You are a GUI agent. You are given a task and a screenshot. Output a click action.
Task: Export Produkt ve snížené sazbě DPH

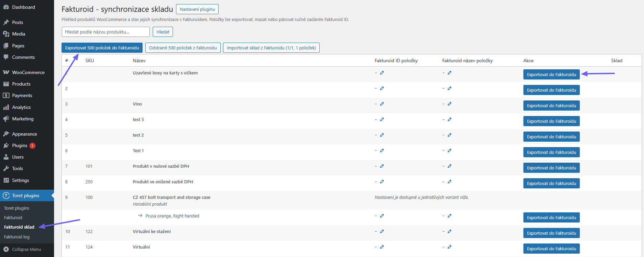(x=551, y=183)
